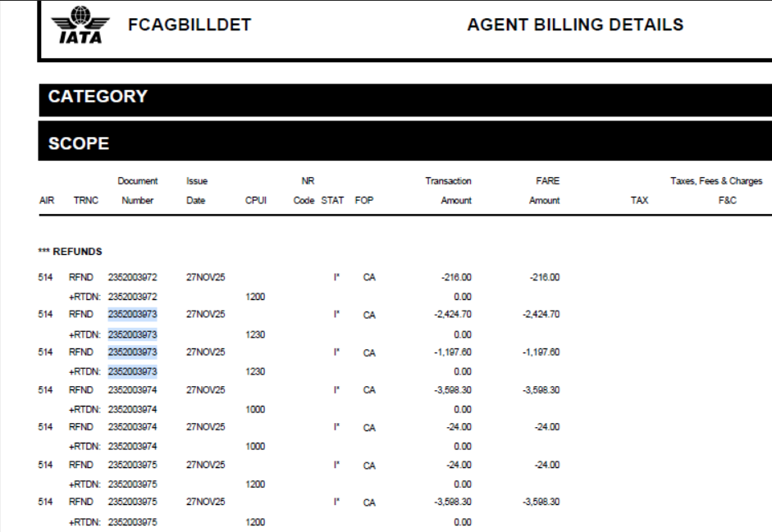Click the Transaction Amount column header
This screenshot has width=772, height=532.
tap(450, 190)
